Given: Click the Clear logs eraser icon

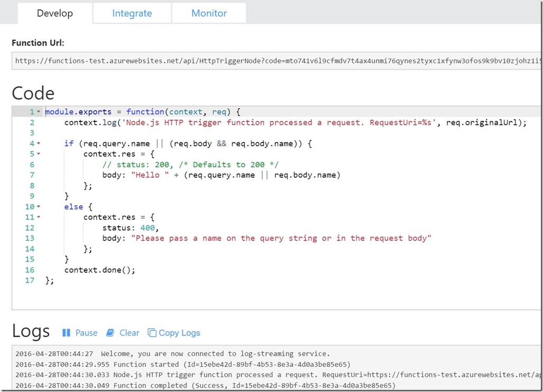Looking at the screenshot, I should (x=110, y=333).
